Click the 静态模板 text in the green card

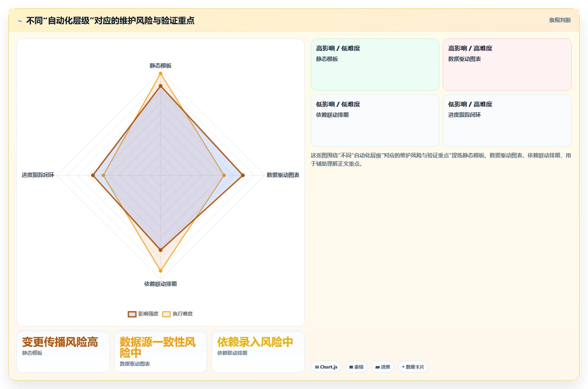click(327, 59)
